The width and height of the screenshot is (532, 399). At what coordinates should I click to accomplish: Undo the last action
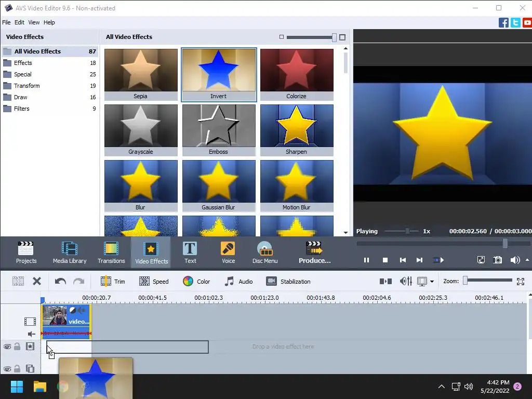tap(60, 281)
